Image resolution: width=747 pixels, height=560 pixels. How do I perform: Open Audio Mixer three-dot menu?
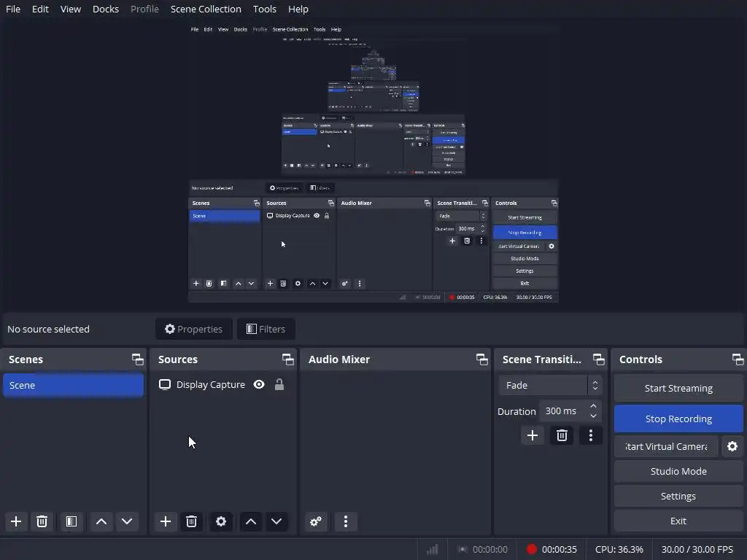(346, 521)
